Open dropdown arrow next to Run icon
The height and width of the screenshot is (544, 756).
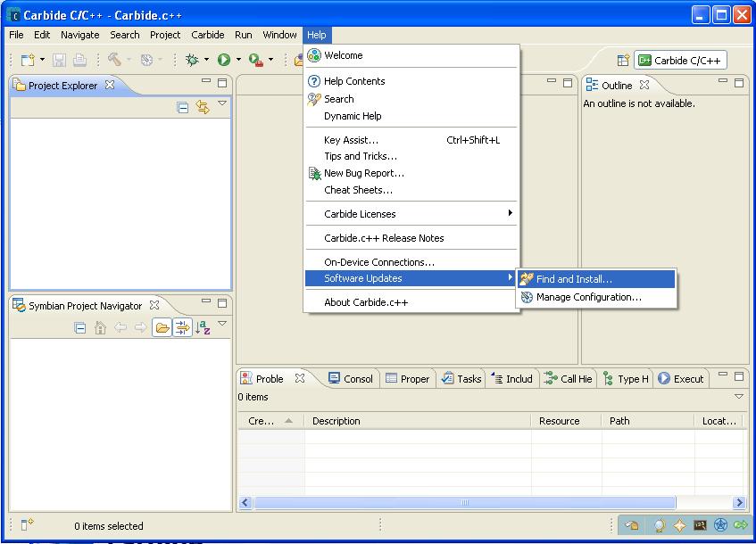238,60
